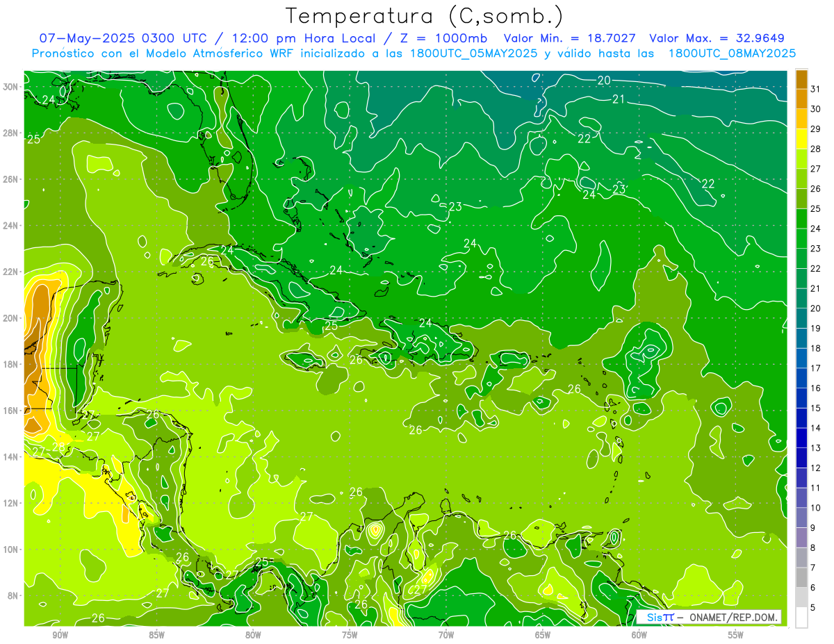Click the 70W longitude axis label
Screen dimensions: 834x644
tap(446, 635)
